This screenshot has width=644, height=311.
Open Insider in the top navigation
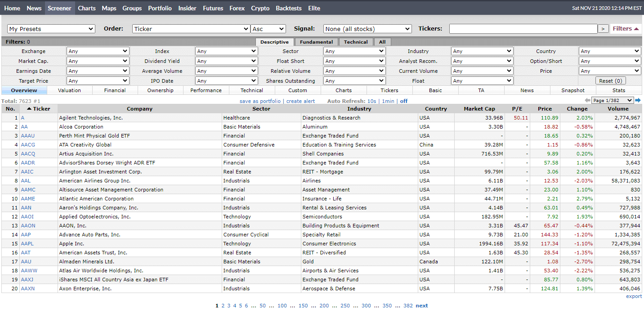[x=187, y=8]
